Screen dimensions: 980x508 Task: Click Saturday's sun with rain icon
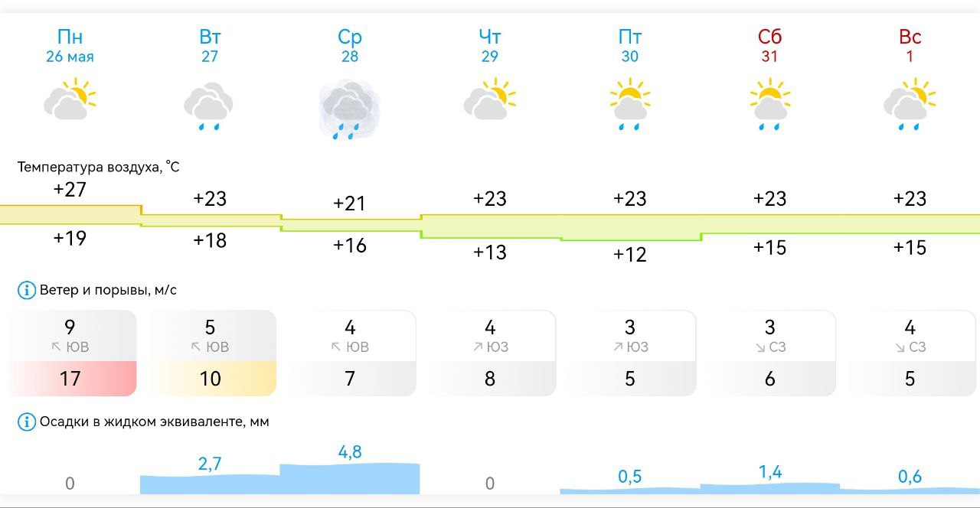[x=769, y=104]
